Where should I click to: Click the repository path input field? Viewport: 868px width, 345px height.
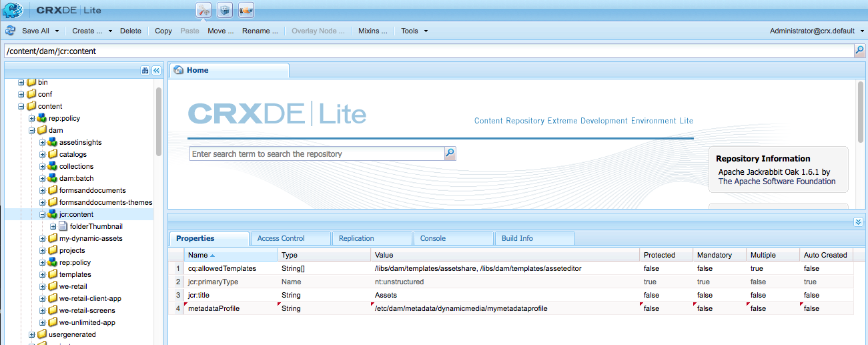(x=428, y=51)
